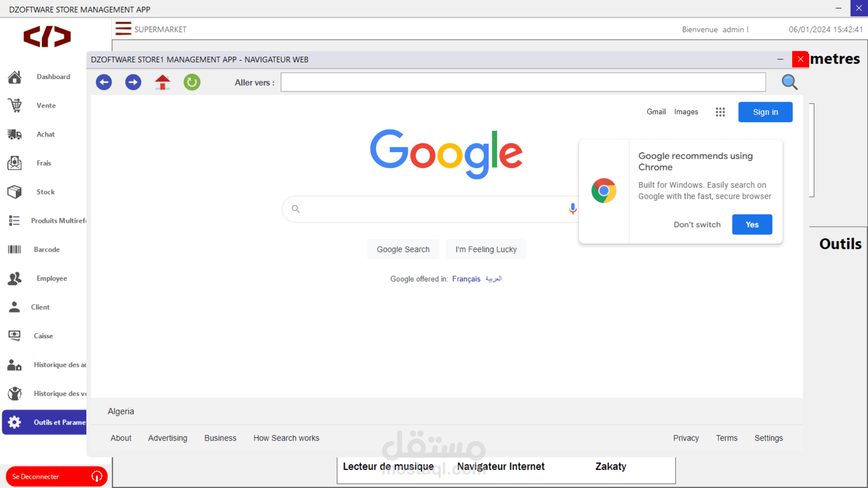
Task: Click the green refresh icon
Action: point(192,82)
